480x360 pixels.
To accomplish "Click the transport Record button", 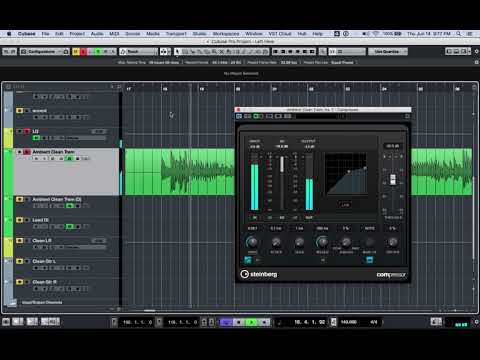I will [x=264, y=322].
